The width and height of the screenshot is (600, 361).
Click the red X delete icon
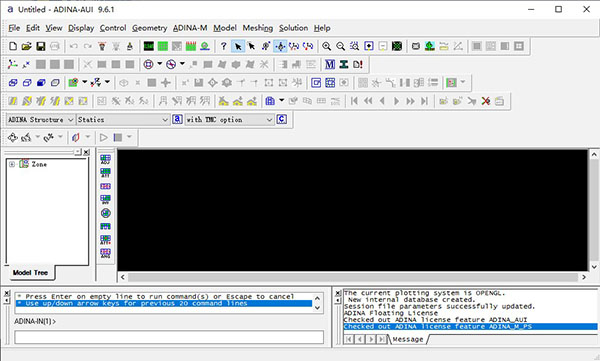(x=486, y=101)
